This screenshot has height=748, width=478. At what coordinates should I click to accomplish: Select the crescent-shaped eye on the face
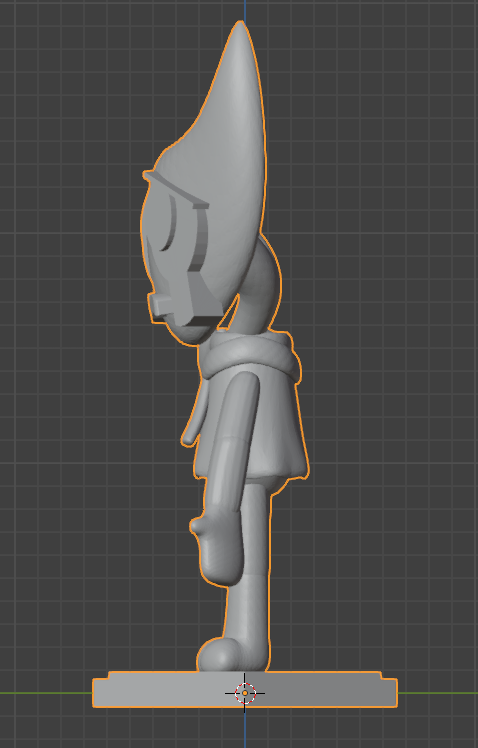169,224
